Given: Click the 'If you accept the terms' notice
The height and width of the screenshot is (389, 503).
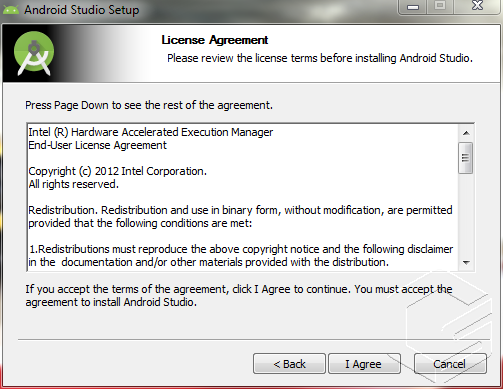Looking at the screenshot, I should 239,296.
